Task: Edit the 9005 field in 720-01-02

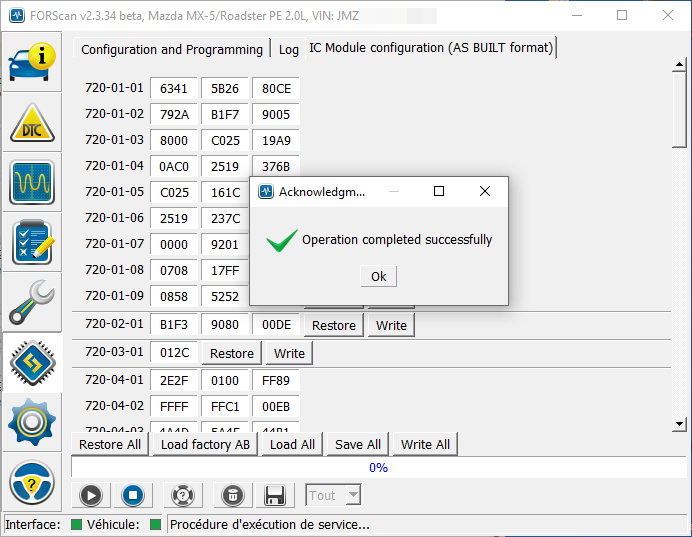Action: pos(276,115)
